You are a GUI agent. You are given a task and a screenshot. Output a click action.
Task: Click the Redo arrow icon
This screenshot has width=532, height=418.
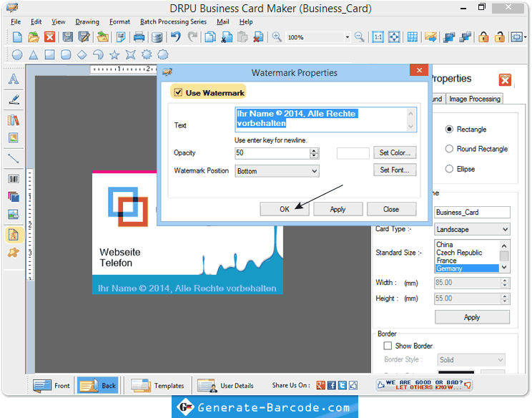click(192, 37)
